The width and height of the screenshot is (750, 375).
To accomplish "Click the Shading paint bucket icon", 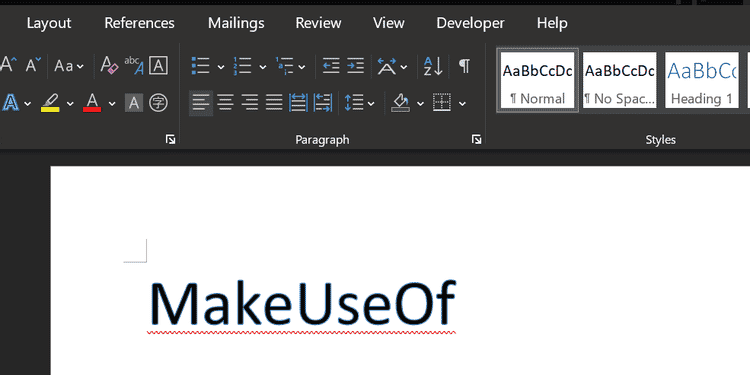I will 400,103.
